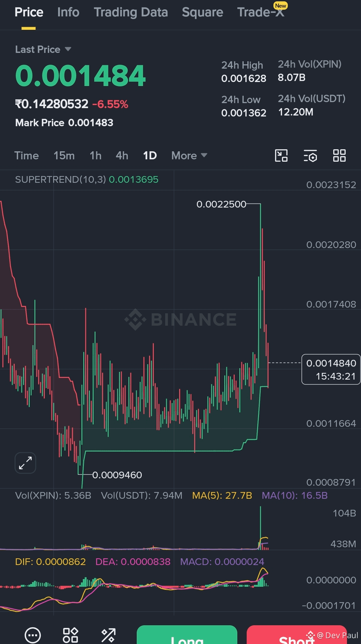Click the 24h Vol(USDT) value 12.20M
Image resolution: width=361 pixels, height=644 pixels.
296,112
